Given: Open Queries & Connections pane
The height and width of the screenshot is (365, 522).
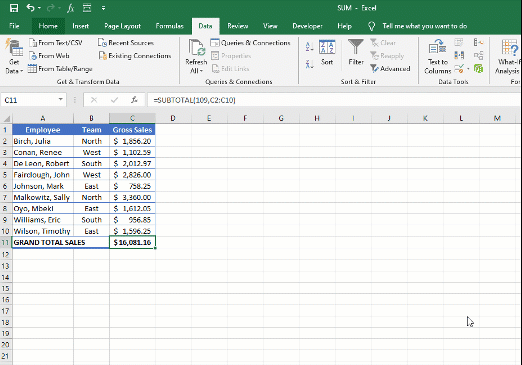Looking at the screenshot, I should pyautogui.click(x=251, y=43).
